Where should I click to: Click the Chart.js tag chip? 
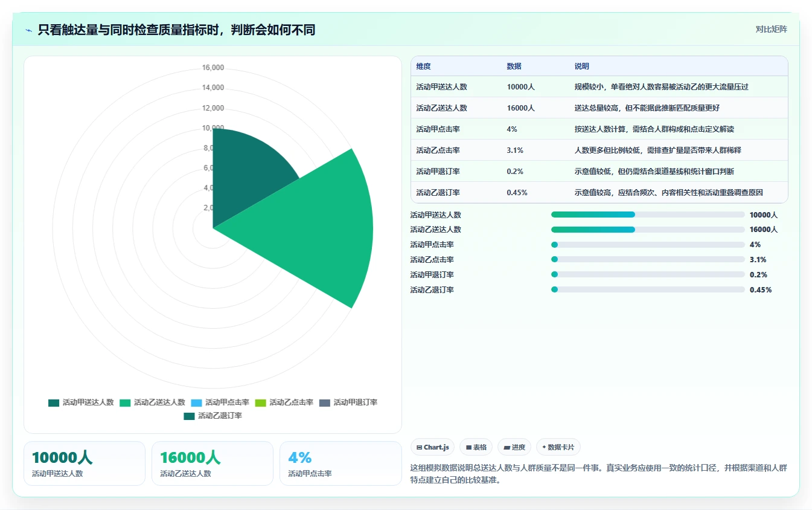[433, 447]
